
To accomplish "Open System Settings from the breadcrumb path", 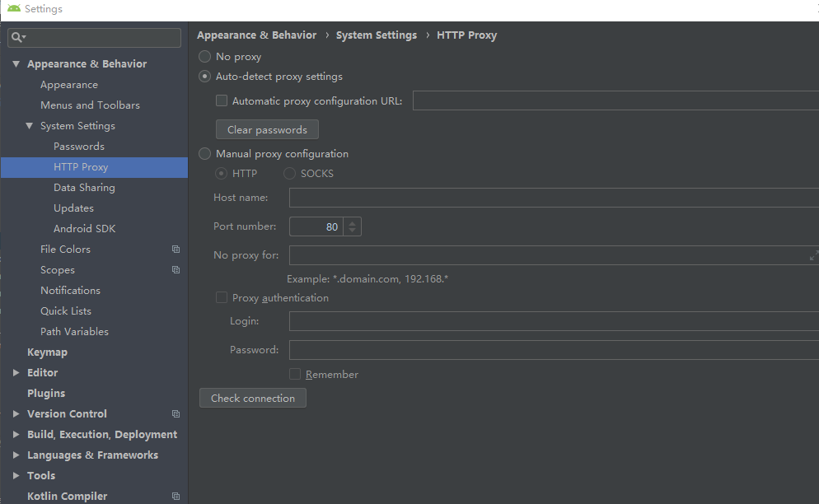I will [x=376, y=35].
